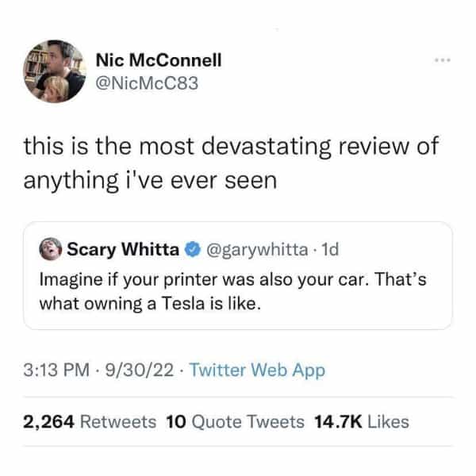View the 2,264 Retweets list

[90, 421]
